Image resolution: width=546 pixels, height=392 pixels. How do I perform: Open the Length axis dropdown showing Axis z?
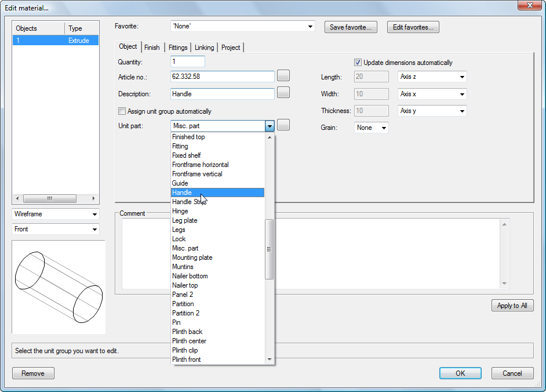(x=432, y=77)
